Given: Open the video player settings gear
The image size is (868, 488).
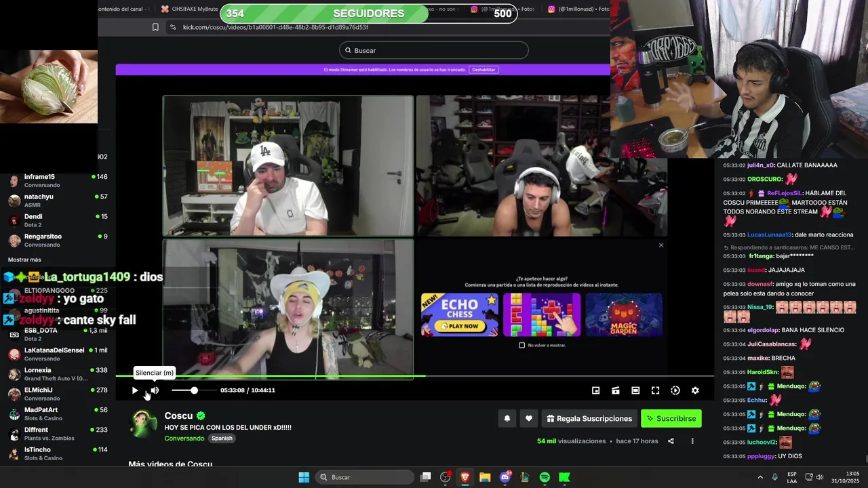Looking at the screenshot, I should pos(695,390).
